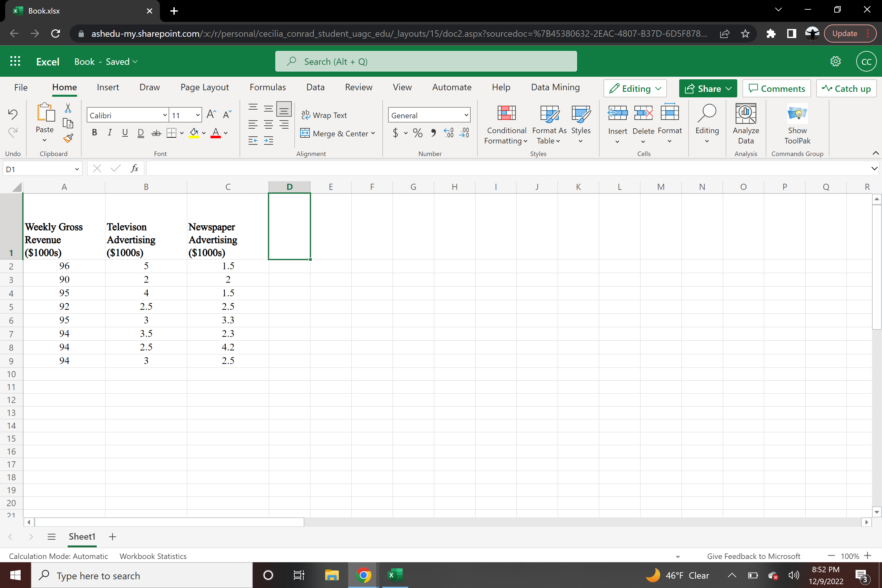
Task: Expand the General number format dropdown
Action: [466, 115]
